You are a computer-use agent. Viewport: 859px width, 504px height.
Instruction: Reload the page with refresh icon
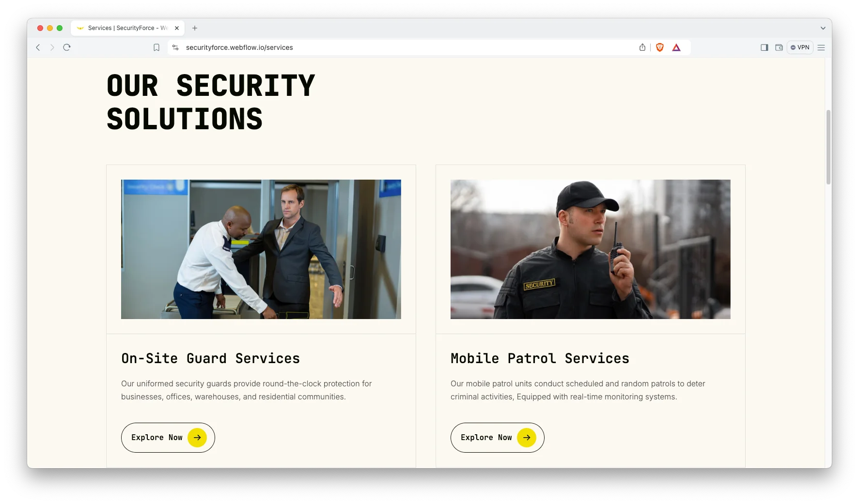67,47
